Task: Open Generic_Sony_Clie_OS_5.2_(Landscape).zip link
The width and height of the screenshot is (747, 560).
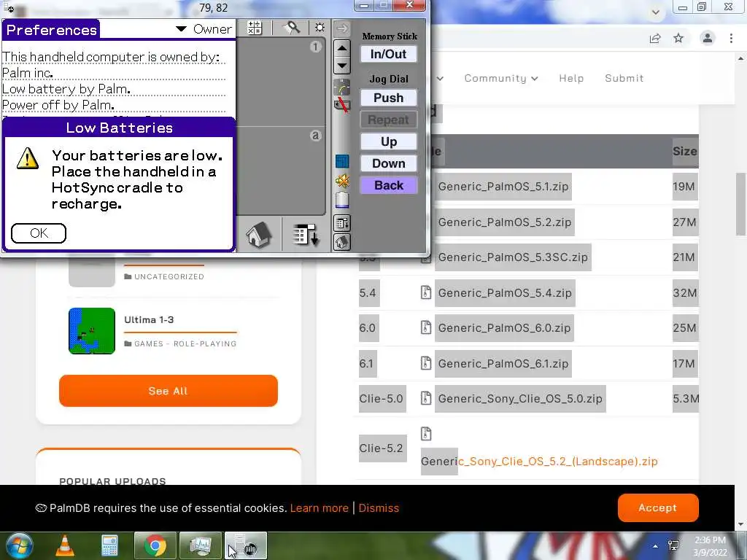Action: coord(539,462)
